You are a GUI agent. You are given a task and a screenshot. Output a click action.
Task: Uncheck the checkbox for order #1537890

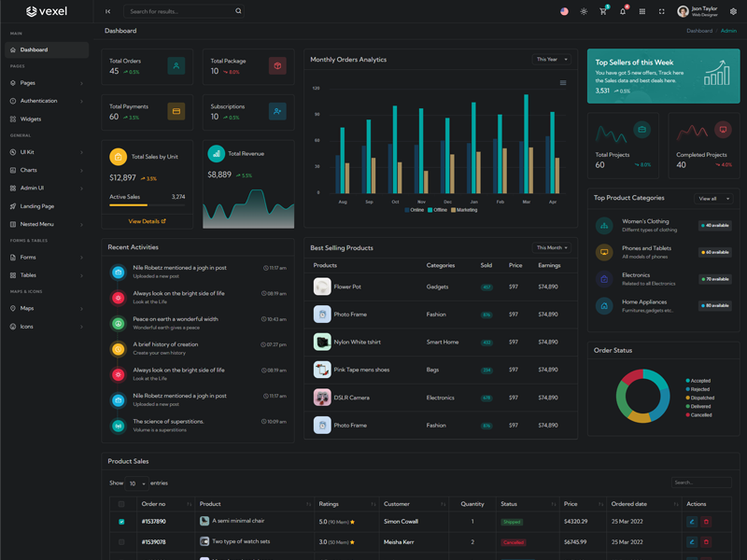121,522
